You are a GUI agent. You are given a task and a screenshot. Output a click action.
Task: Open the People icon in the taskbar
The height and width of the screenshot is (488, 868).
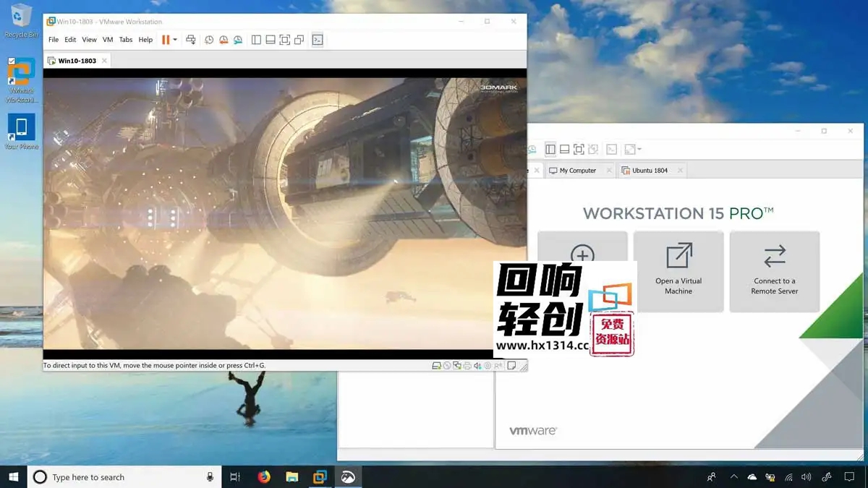[712, 477]
